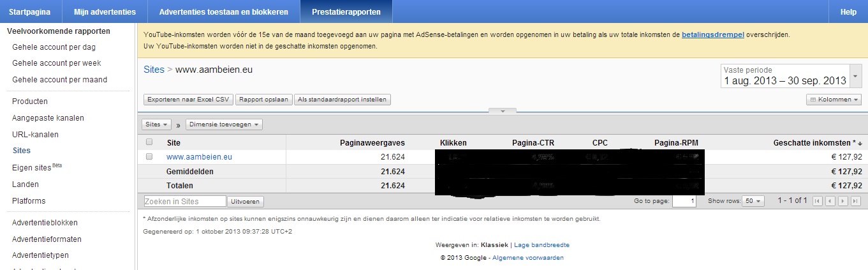Switch to Startpagina tab

pos(31,11)
